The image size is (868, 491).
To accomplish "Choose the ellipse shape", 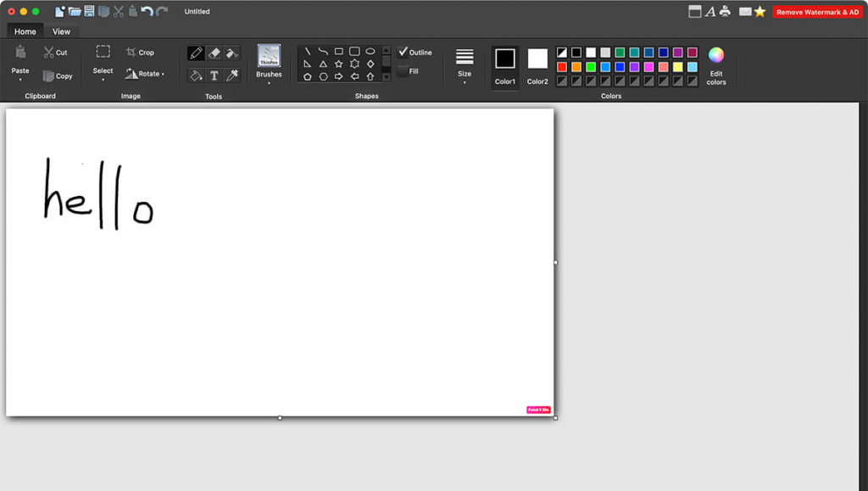I will (370, 52).
